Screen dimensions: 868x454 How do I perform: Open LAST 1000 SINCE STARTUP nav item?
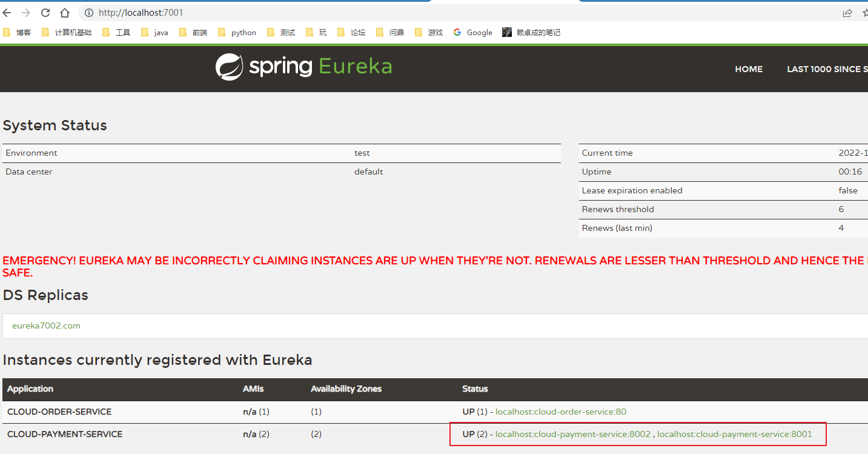point(827,69)
